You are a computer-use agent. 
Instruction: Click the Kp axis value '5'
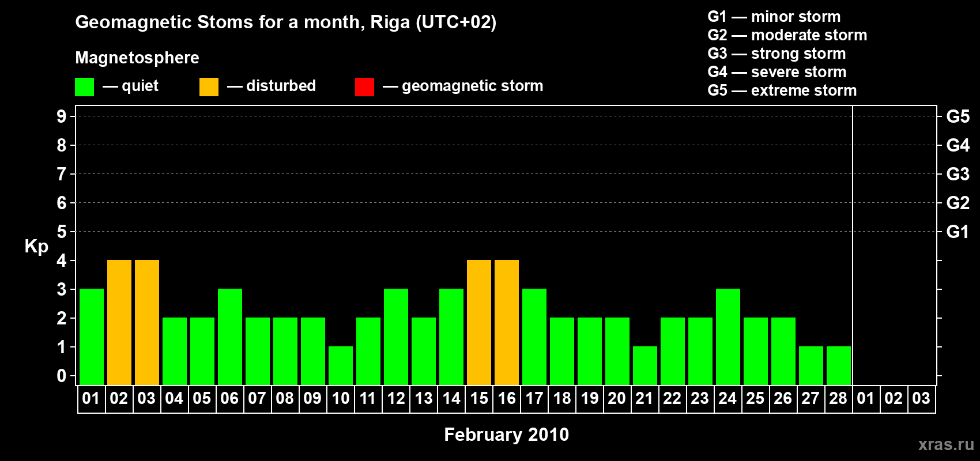pyautogui.click(x=62, y=232)
